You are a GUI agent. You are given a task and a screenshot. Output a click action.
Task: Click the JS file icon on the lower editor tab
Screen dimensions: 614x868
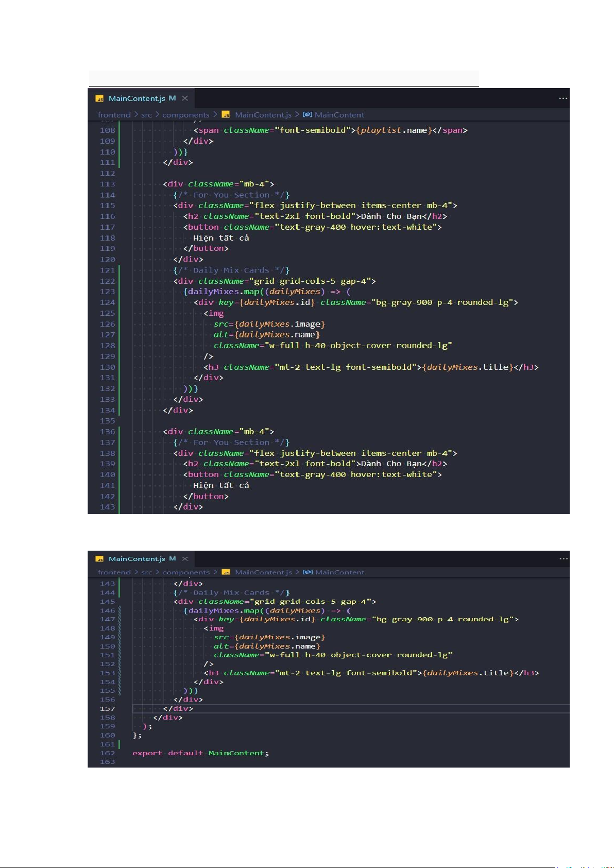[x=100, y=559]
